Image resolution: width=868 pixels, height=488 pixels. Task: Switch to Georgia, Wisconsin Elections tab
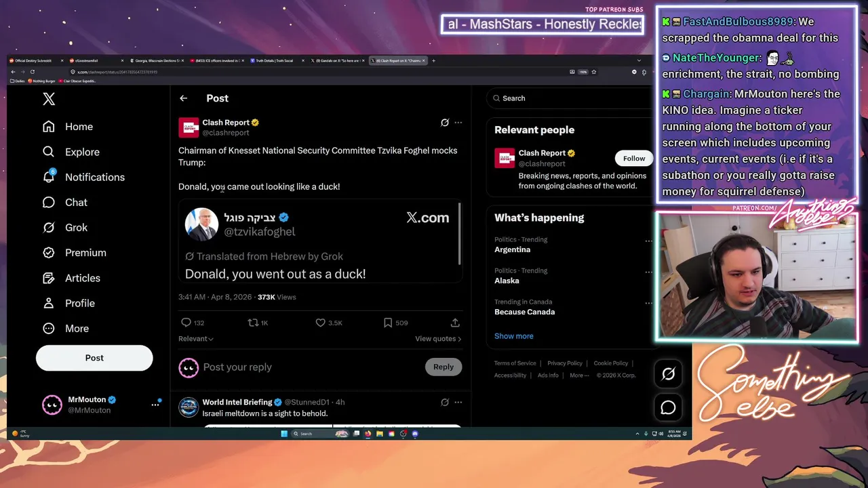coord(157,61)
